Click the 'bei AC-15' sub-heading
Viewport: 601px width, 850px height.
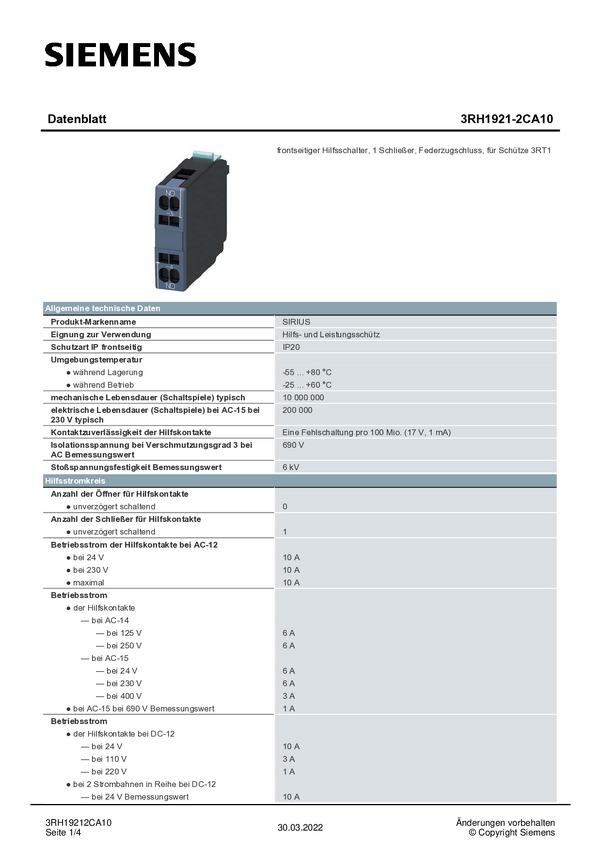coord(105,659)
